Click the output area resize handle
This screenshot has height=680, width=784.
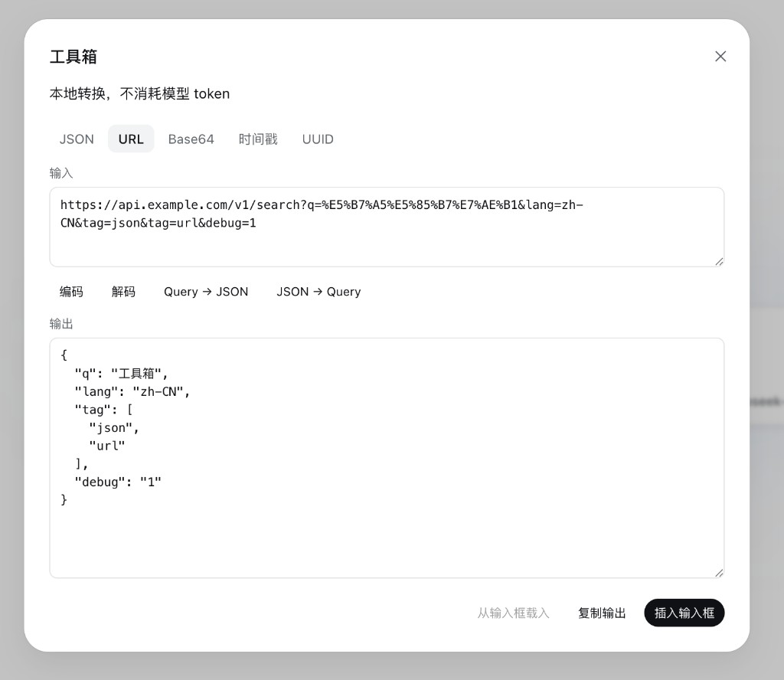point(719,573)
